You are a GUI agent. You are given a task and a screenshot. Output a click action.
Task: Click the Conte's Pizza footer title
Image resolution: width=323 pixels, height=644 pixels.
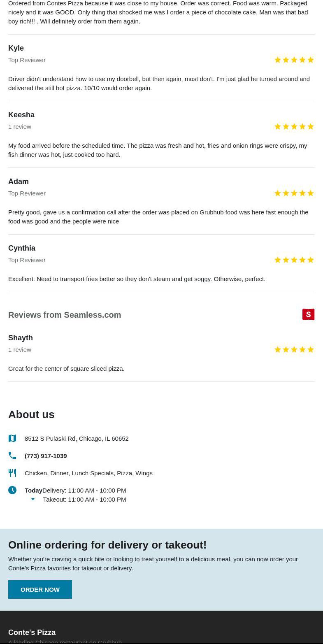pos(32,632)
